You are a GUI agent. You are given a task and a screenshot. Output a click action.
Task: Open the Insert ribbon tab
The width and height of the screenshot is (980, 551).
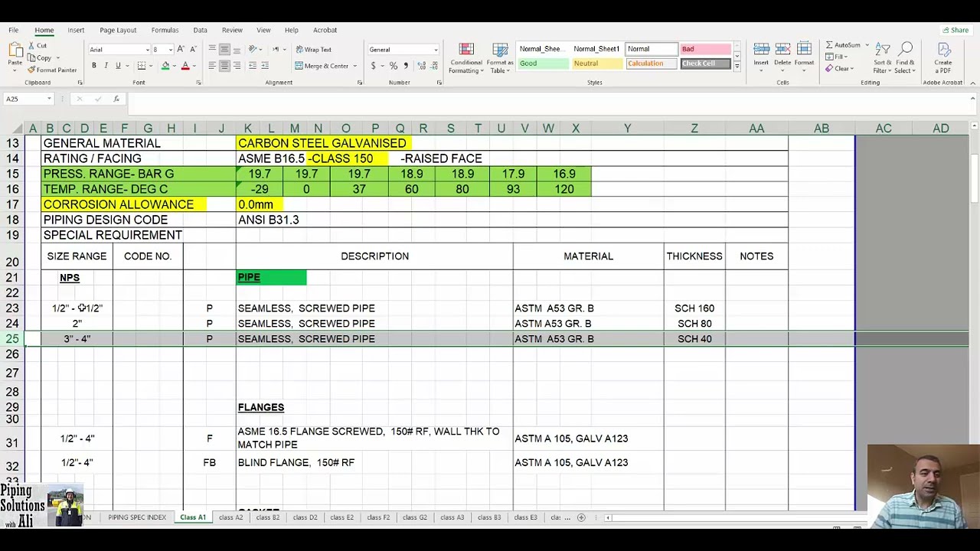pos(76,30)
